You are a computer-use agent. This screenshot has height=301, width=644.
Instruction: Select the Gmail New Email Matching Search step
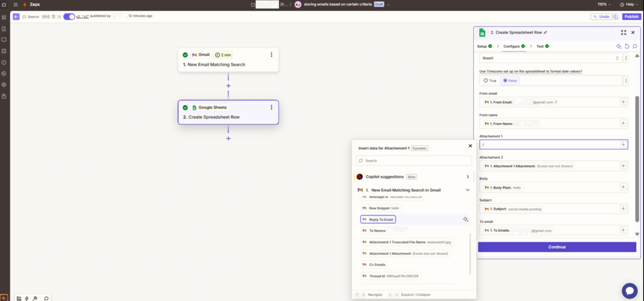click(x=228, y=60)
